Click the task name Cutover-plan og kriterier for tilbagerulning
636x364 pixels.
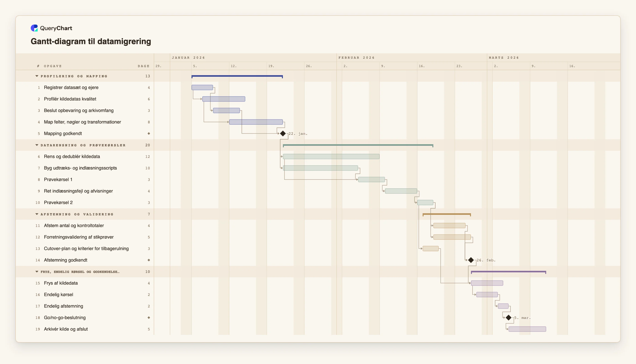[x=86, y=248]
